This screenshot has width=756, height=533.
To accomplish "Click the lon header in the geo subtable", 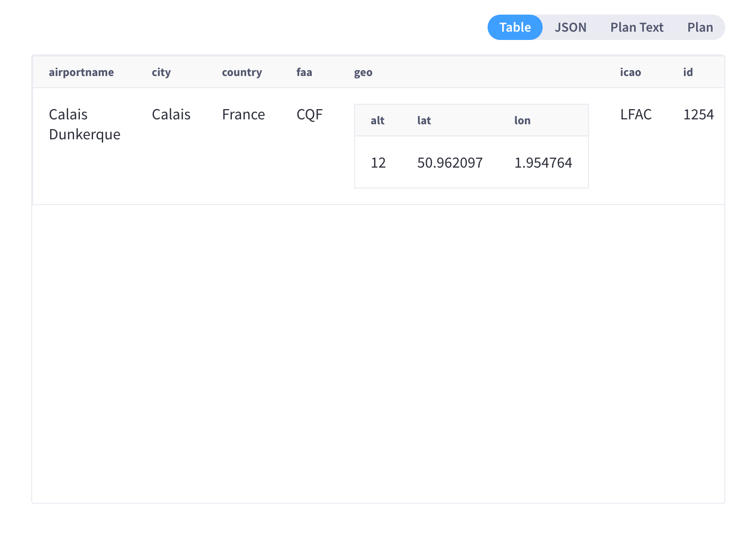I will 522,120.
